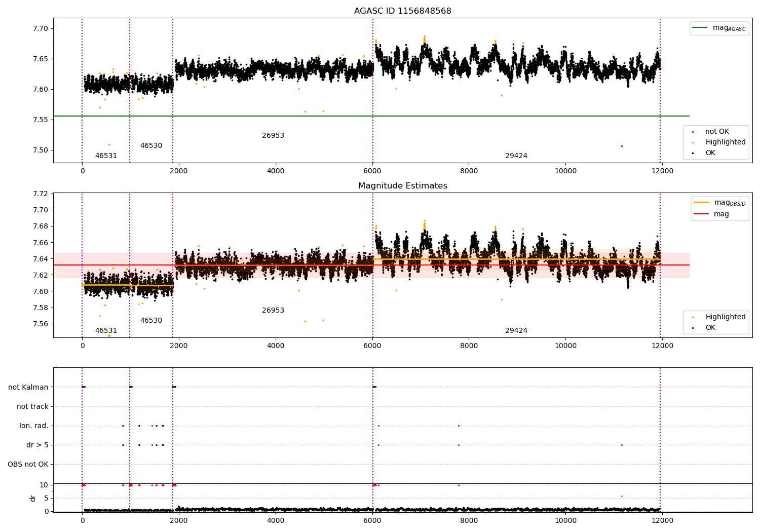Click the 10 tick on dr axis
This screenshot has height=532, width=760.
44,485
